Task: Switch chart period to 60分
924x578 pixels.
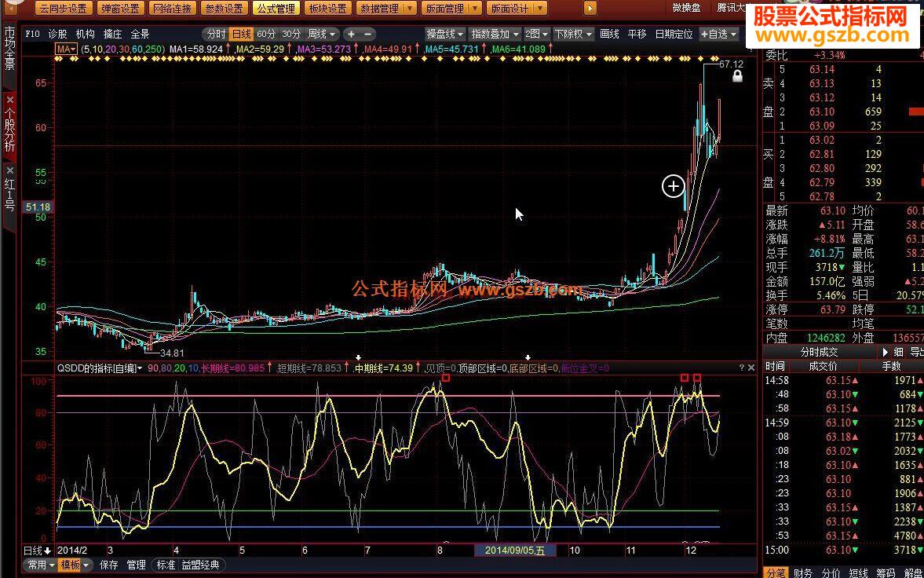Action: pyautogui.click(x=266, y=35)
